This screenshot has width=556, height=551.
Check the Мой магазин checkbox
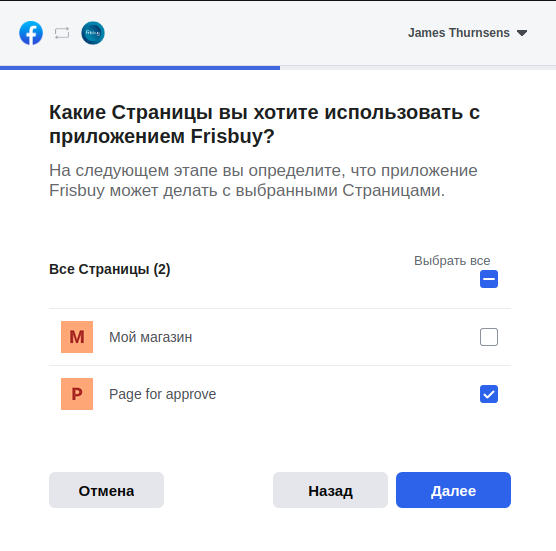pos(489,337)
